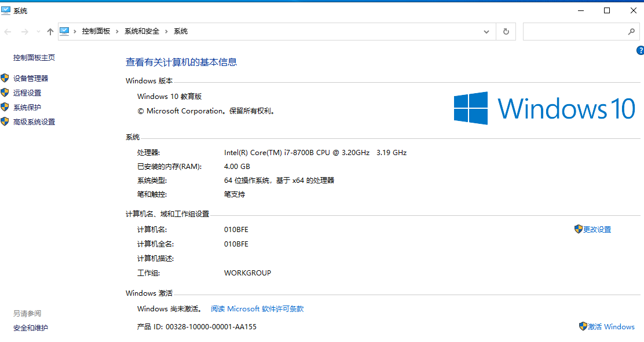
Task: Click the shield icon beside 设备管理器
Action: point(5,78)
